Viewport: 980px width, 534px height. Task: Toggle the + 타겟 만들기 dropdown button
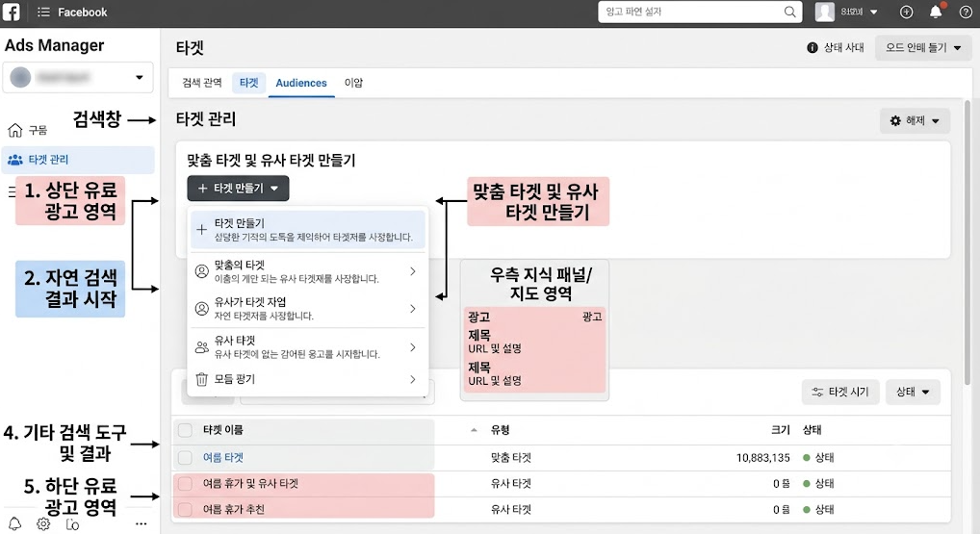238,188
